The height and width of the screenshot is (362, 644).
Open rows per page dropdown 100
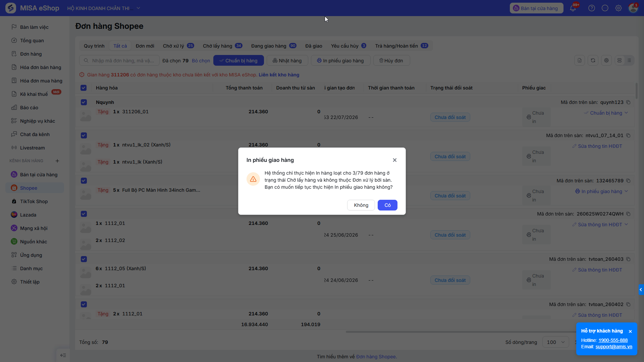[x=556, y=342]
